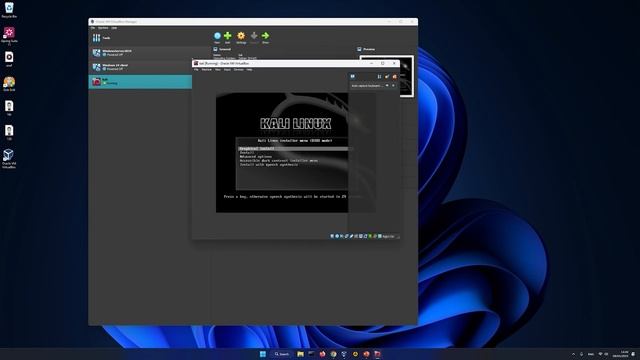The width and height of the screenshot is (640, 360).
Task: Click the 'Auto capture keyboard' notification text
Action: click(x=367, y=86)
